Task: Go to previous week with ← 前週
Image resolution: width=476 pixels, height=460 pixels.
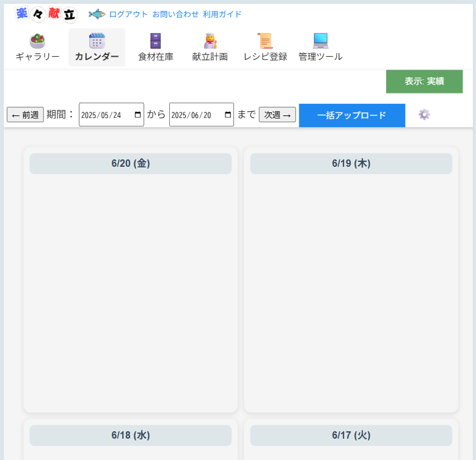Action: pos(25,115)
